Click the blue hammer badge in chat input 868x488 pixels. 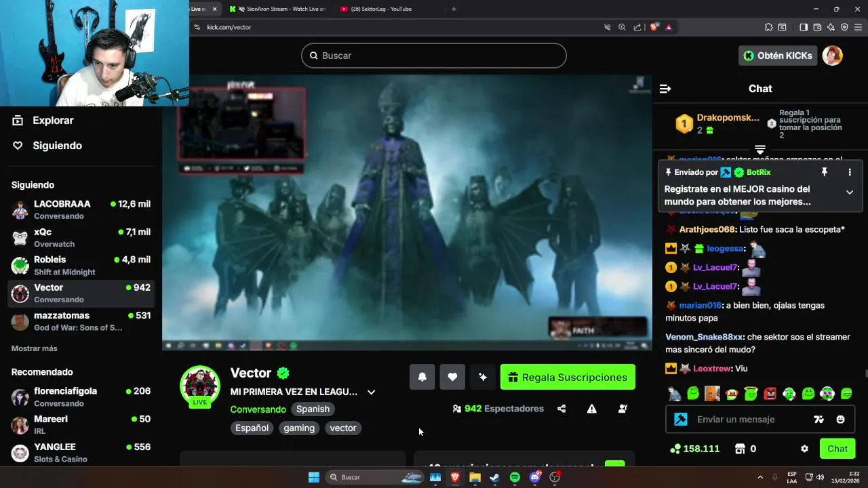coord(681,420)
